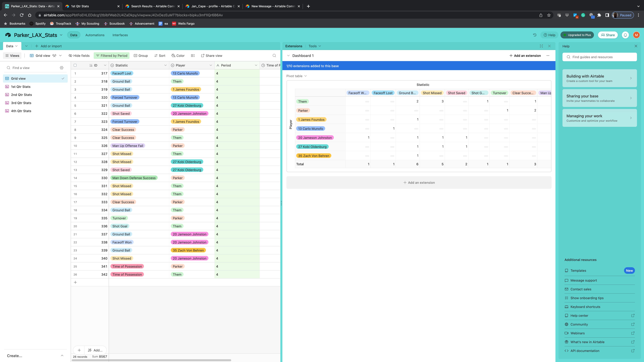Image resolution: width=644 pixels, height=362 pixels.
Task: Open Webinars resource link
Action: [x=599, y=333]
